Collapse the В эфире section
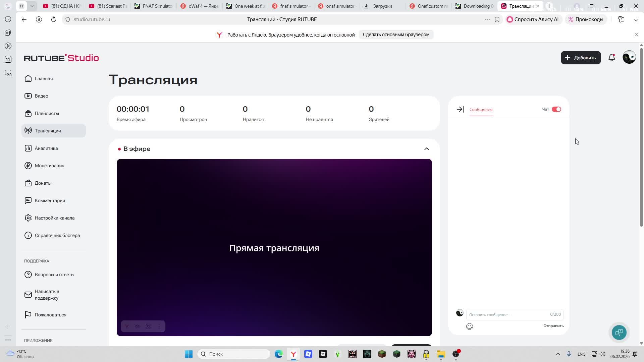 point(426,149)
